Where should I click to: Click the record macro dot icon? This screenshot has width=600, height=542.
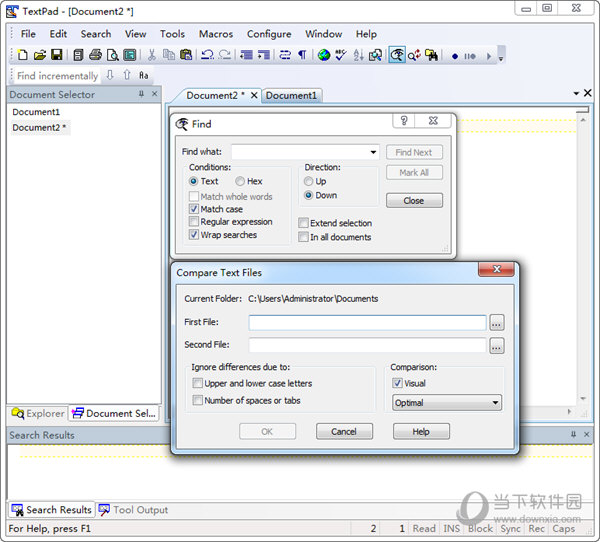455,56
